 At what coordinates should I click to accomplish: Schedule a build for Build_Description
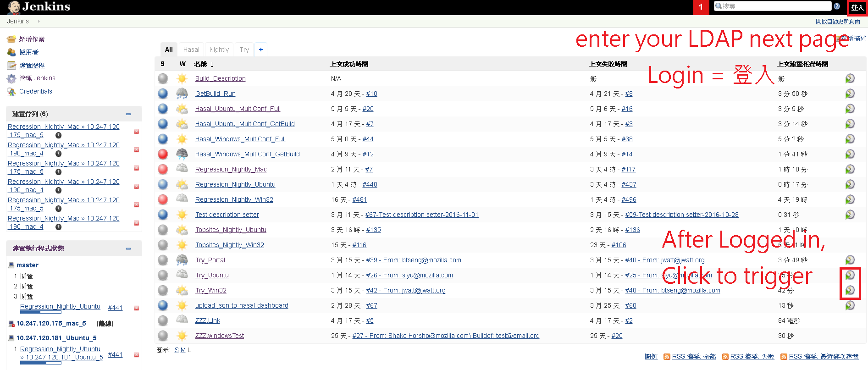pos(850,78)
